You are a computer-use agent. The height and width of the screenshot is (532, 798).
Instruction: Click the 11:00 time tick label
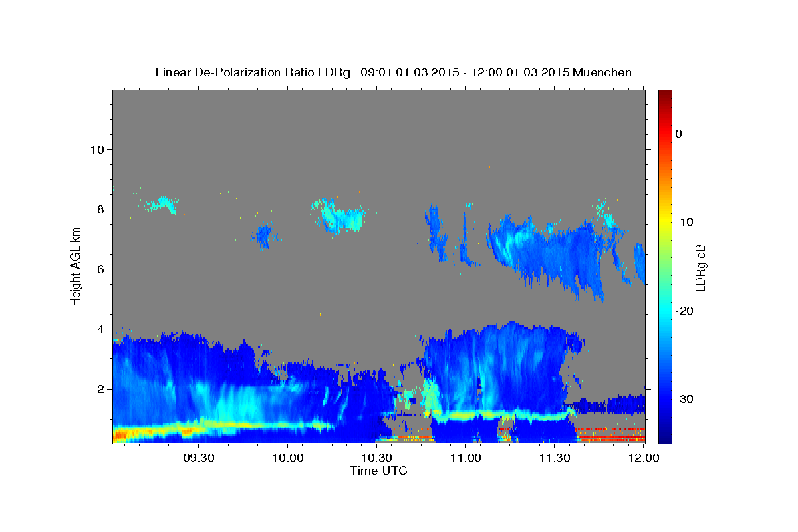click(465, 458)
